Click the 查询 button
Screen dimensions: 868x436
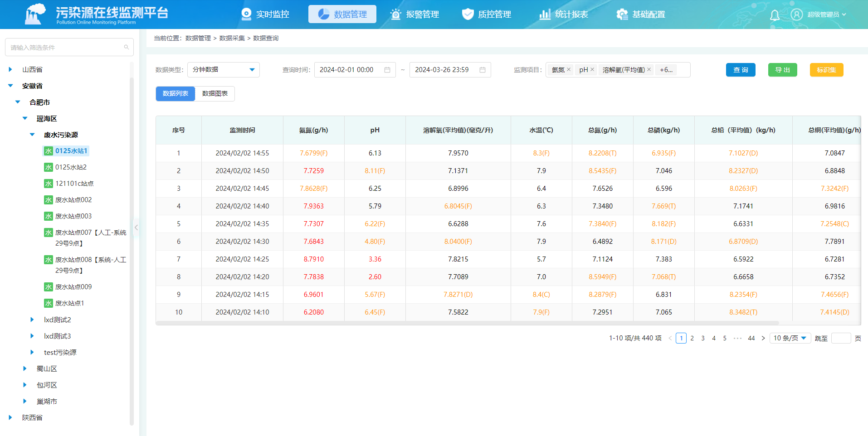pyautogui.click(x=741, y=70)
